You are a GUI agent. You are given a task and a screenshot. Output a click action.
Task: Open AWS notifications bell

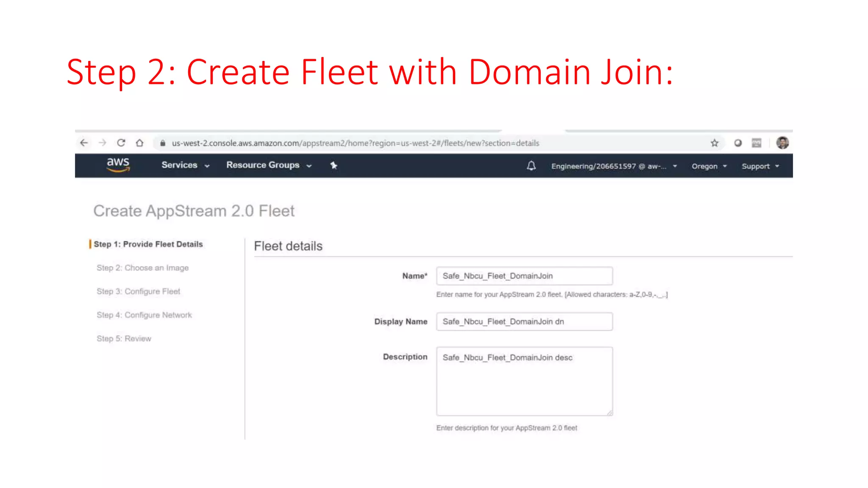[x=531, y=166]
